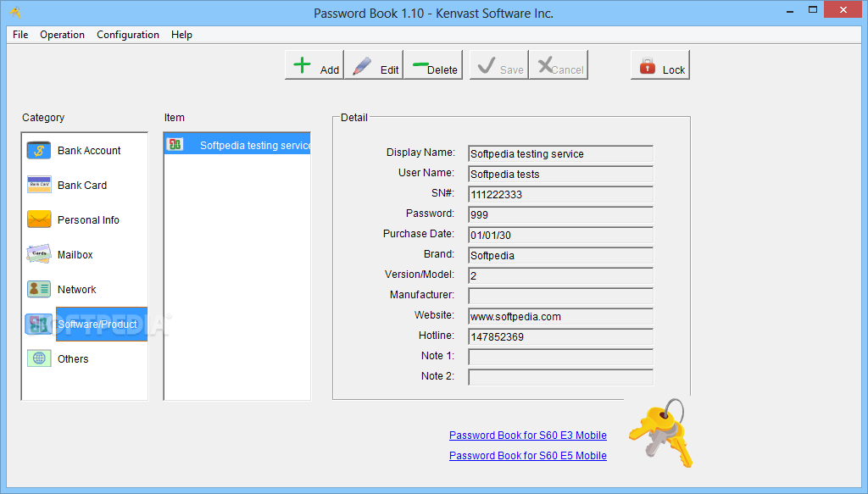Click the Hotline field
This screenshot has height=494, width=868.
point(560,337)
